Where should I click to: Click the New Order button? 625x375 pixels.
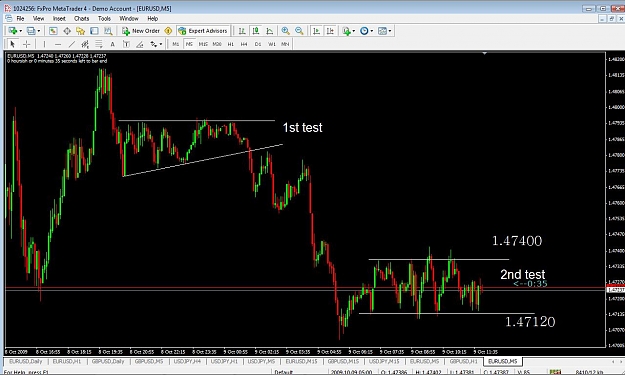[x=141, y=31]
